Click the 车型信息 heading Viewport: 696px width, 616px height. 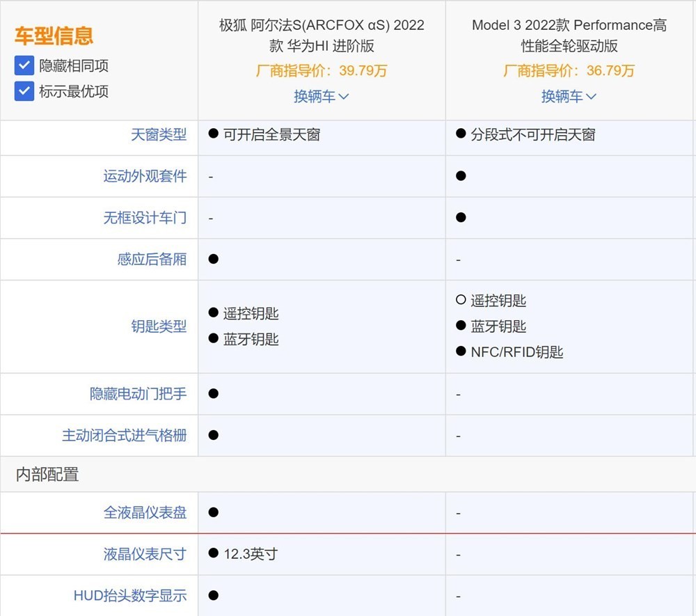[54, 36]
